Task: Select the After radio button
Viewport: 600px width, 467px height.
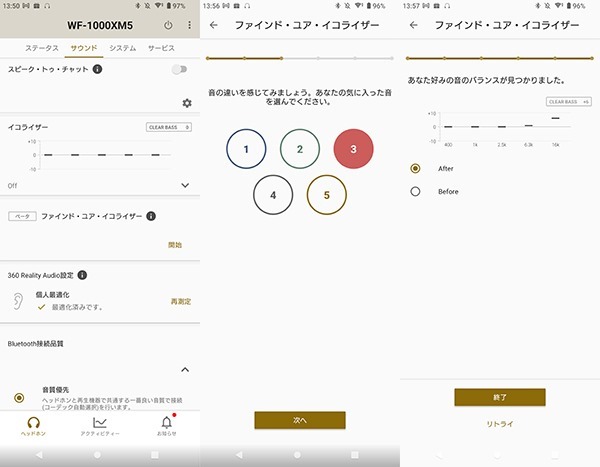Action: pos(415,168)
